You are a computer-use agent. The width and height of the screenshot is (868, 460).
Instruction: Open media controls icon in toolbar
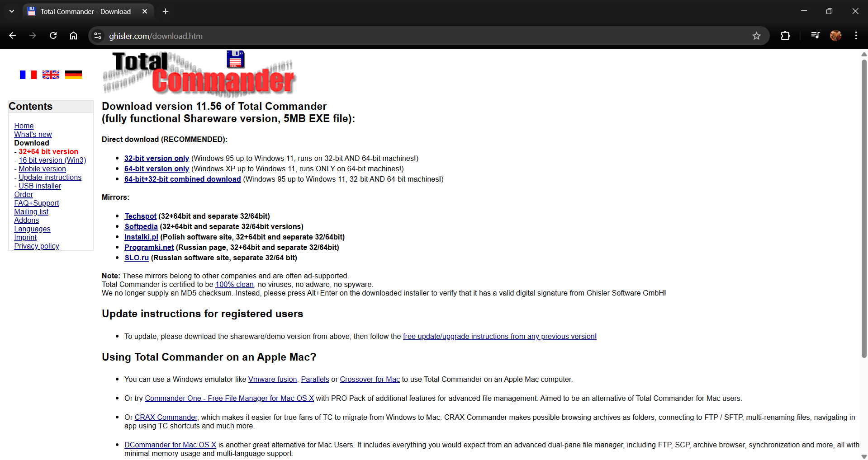click(815, 36)
